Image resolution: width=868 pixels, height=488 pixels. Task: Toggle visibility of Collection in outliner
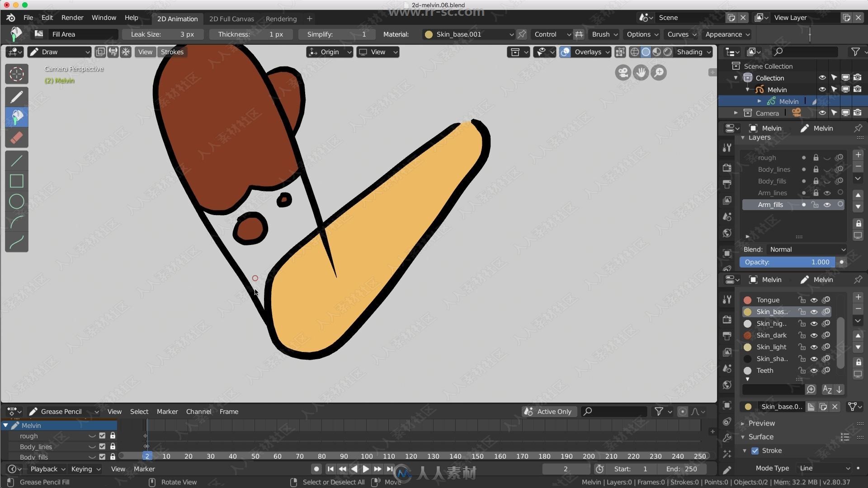[822, 78]
